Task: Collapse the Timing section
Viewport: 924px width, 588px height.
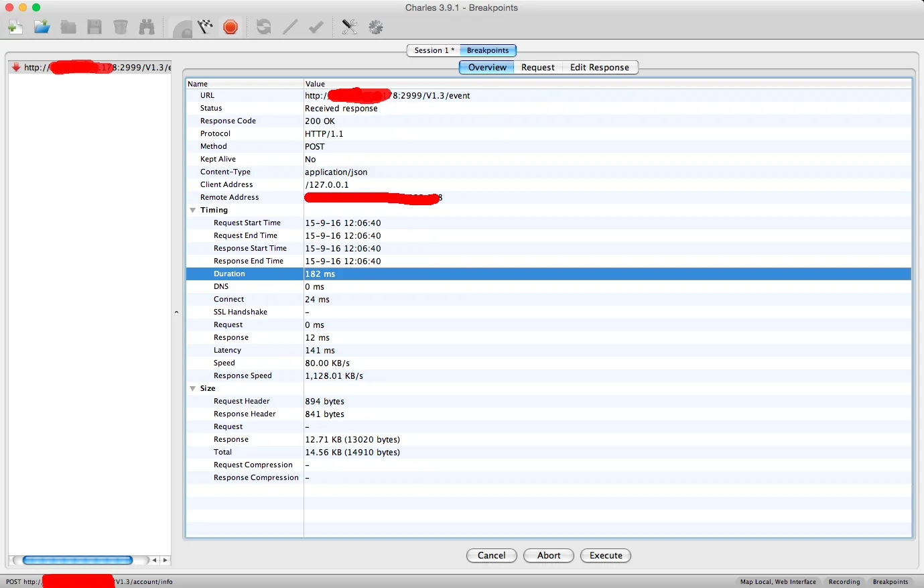Action: pyautogui.click(x=193, y=211)
